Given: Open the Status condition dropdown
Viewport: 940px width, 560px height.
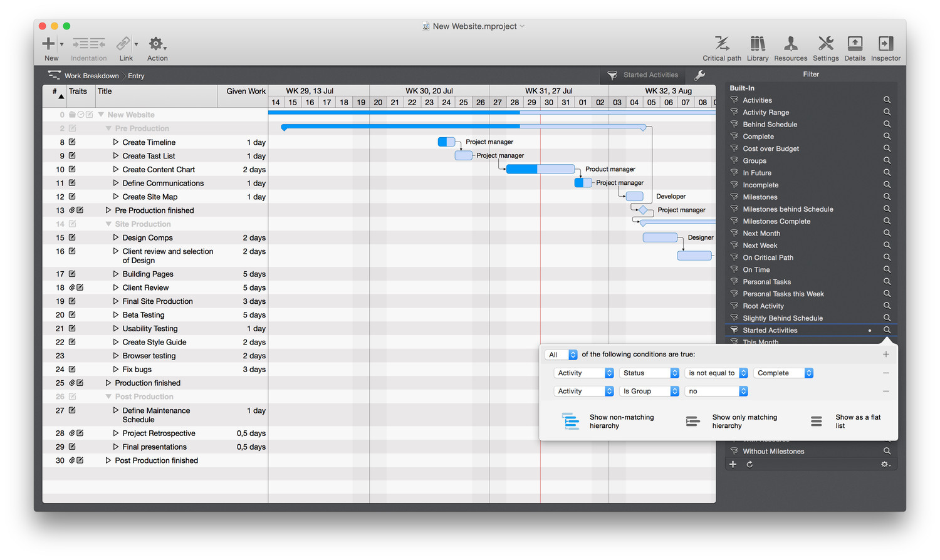Looking at the screenshot, I should (x=650, y=373).
